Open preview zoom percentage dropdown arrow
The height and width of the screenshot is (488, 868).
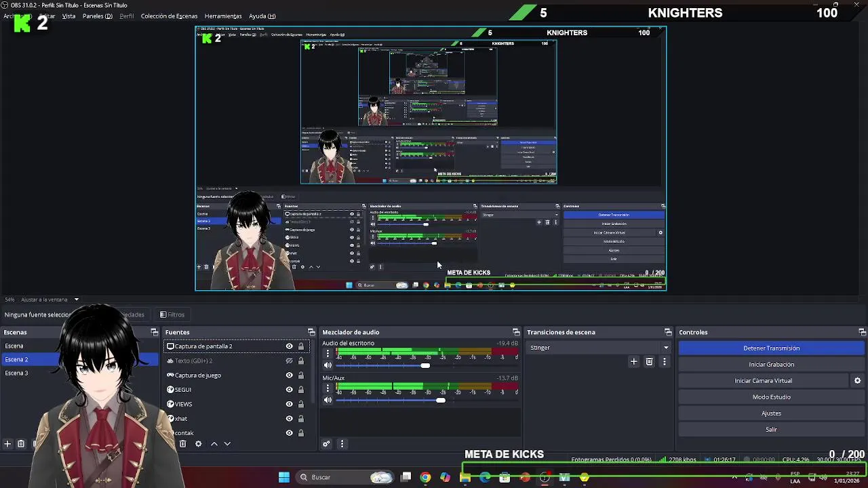click(x=77, y=300)
